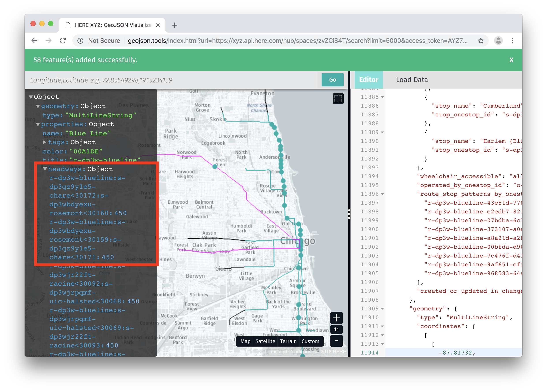This screenshot has height=392, width=547.
Task: Select the Satellite base layer
Action: point(265,341)
